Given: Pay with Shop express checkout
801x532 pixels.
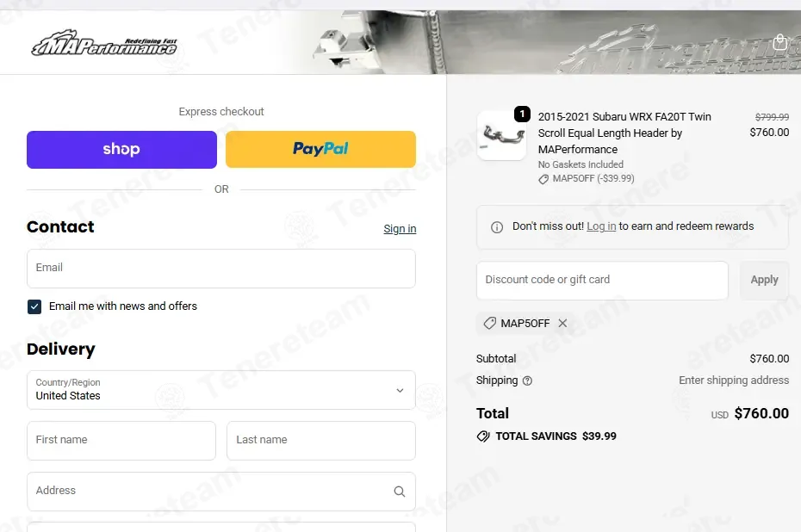Looking at the screenshot, I should coord(121,149).
